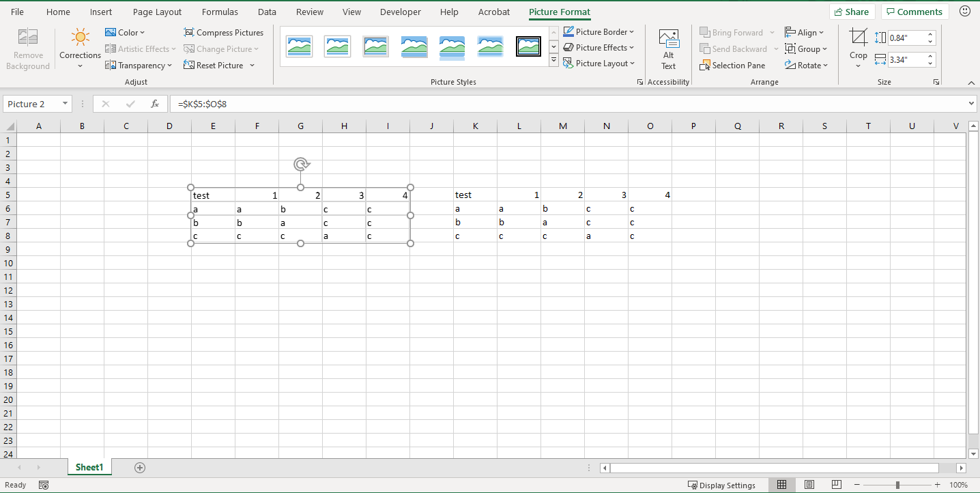The width and height of the screenshot is (980, 493).
Task: Click Compress Pictures icon
Action: [x=189, y=33]
